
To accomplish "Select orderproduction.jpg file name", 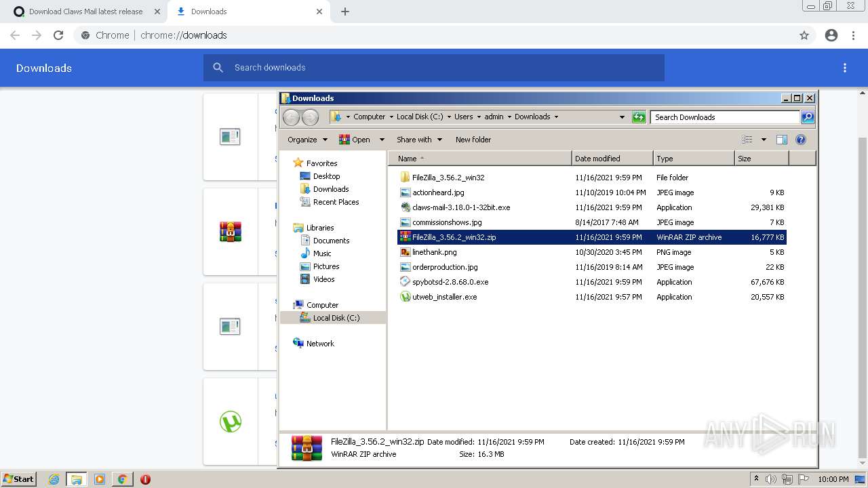I will 445,267.
